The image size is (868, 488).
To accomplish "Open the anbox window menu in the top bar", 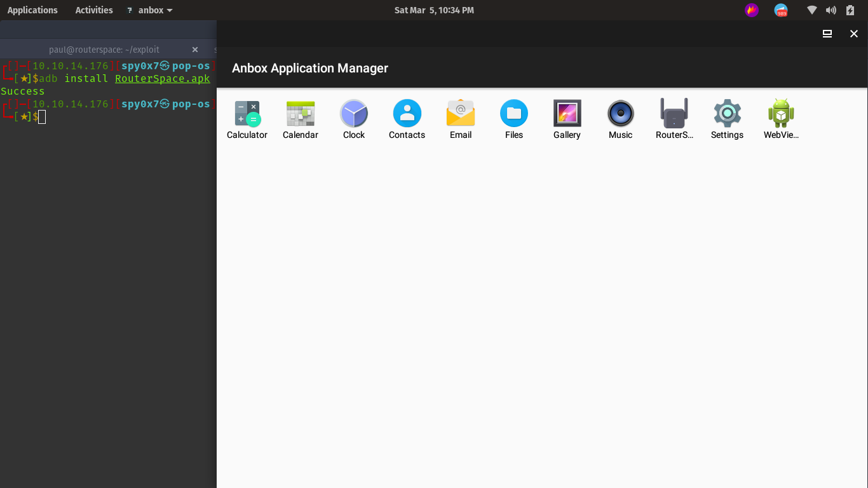I will click(x=149, y=10).
